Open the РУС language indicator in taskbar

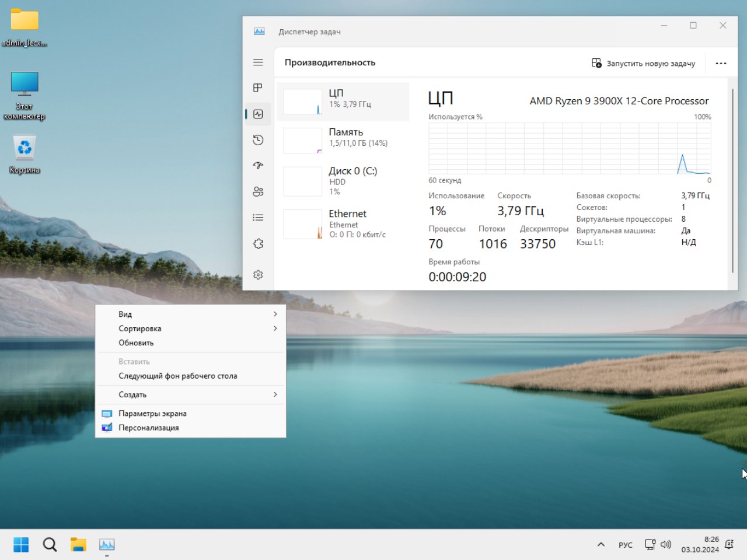pyautogui.click(x=625, y=544)
